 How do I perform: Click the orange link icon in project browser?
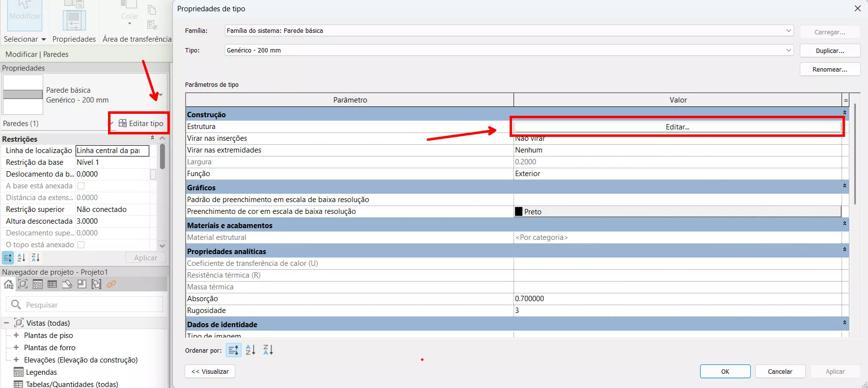tap(111, 284)
